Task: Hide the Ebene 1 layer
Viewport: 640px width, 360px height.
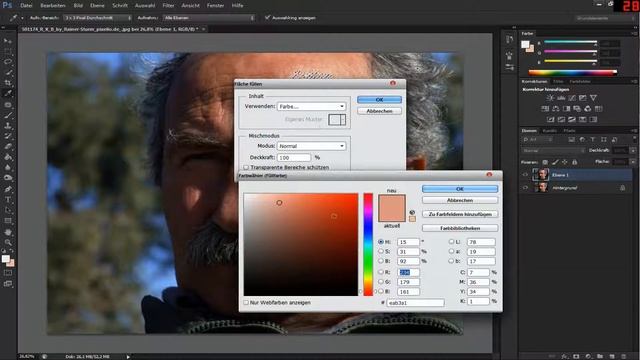Action: (525, 175)
